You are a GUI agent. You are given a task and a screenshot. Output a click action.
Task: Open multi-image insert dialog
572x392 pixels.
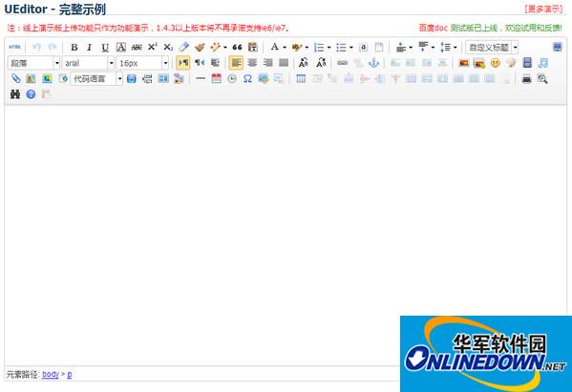479,63
